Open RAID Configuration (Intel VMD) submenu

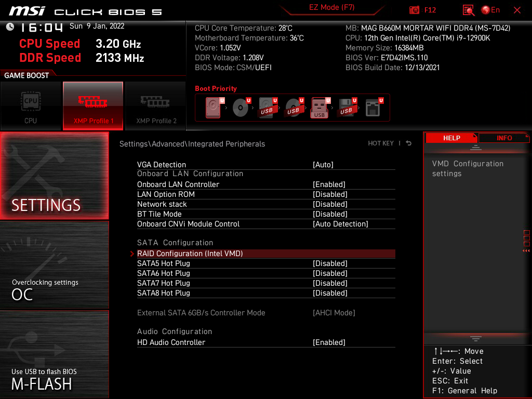pyautogui.click(x=266, y=254)
